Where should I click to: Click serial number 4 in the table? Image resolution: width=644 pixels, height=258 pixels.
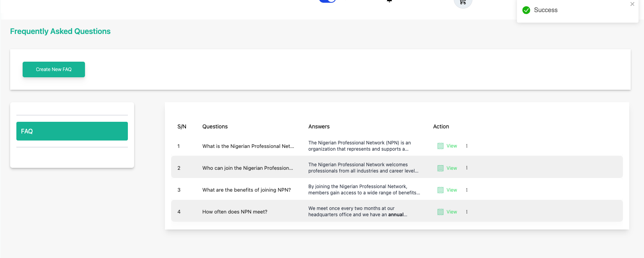[179, 212]
